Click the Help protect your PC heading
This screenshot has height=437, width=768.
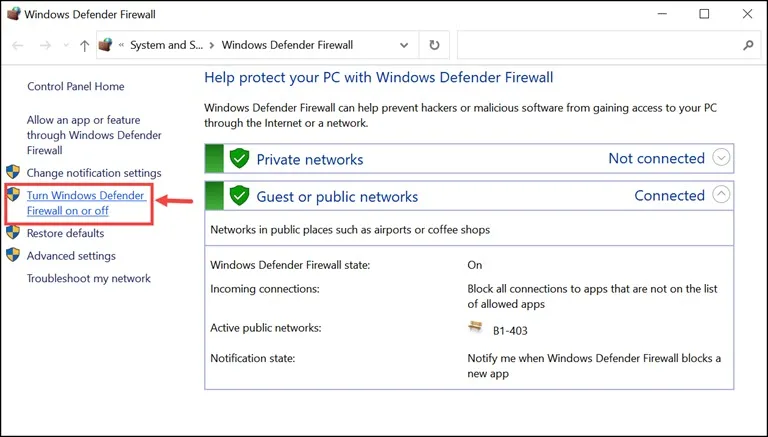pyautogui.click(x=379, y=77)
